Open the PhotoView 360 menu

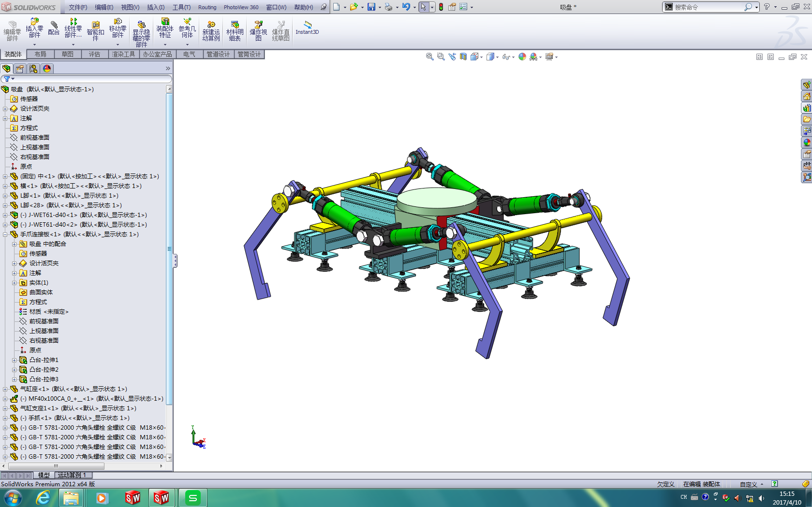pyautogui.click(x=241, y=7)
